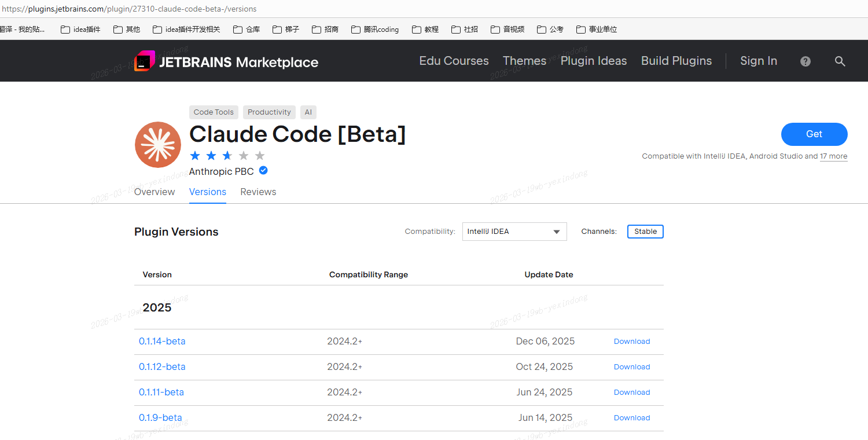Image resolution: width=868 pixels, height=440 pixels.
Task: Click the JetBrains Marketplace logo
Action: (226, 61)
